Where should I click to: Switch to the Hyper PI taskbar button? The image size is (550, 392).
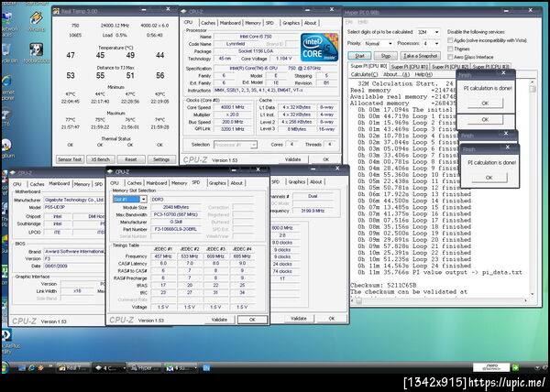coord(146,368)
